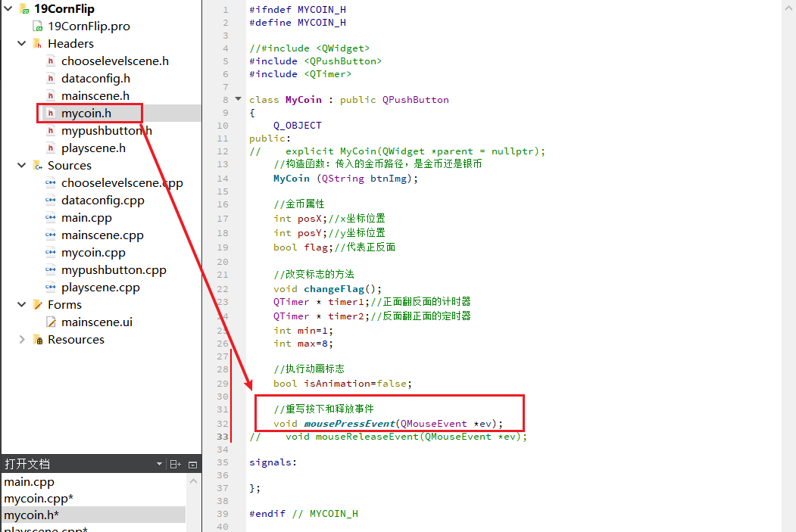The width and height of the screenshot is (796, 532).
Task: Click the Resources folder icon
Action: click(38, 339)
